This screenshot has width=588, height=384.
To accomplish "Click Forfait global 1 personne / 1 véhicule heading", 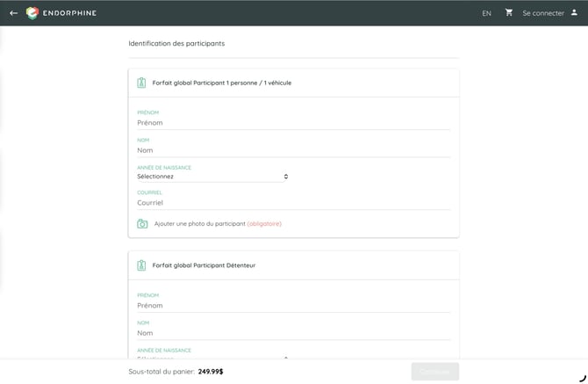I will coord(222,83).
